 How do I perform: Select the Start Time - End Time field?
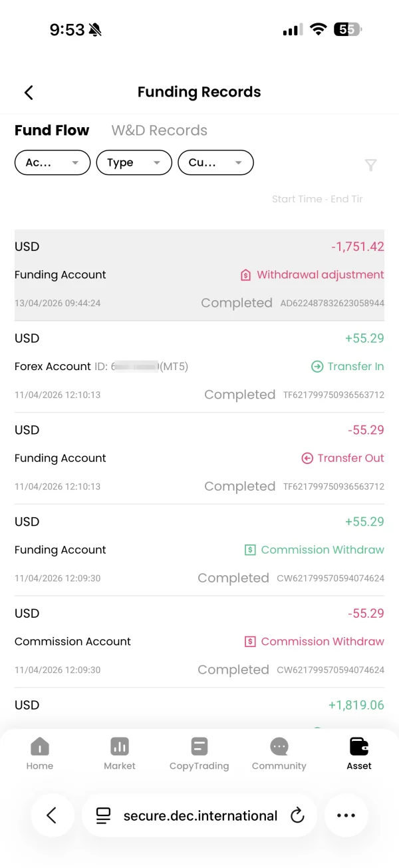click(x=317, y=199)
